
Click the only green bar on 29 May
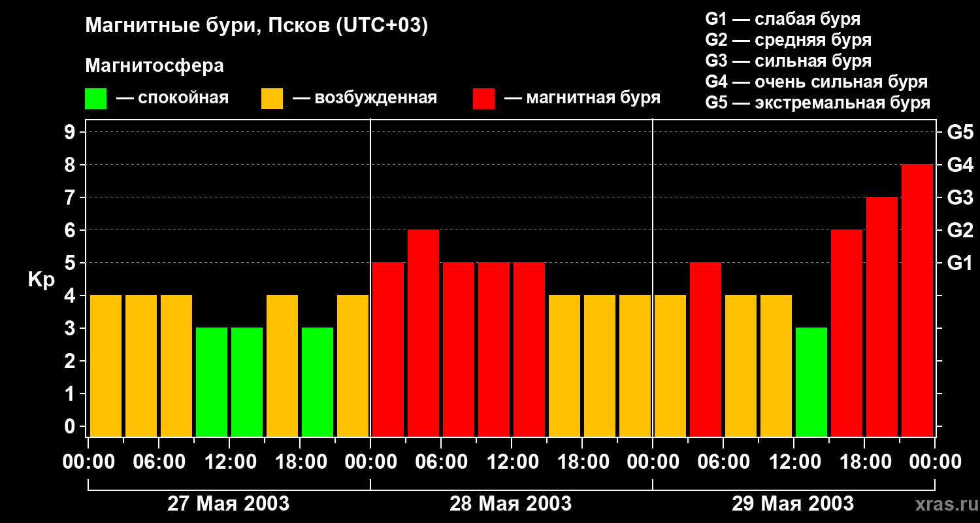[811, 382]
